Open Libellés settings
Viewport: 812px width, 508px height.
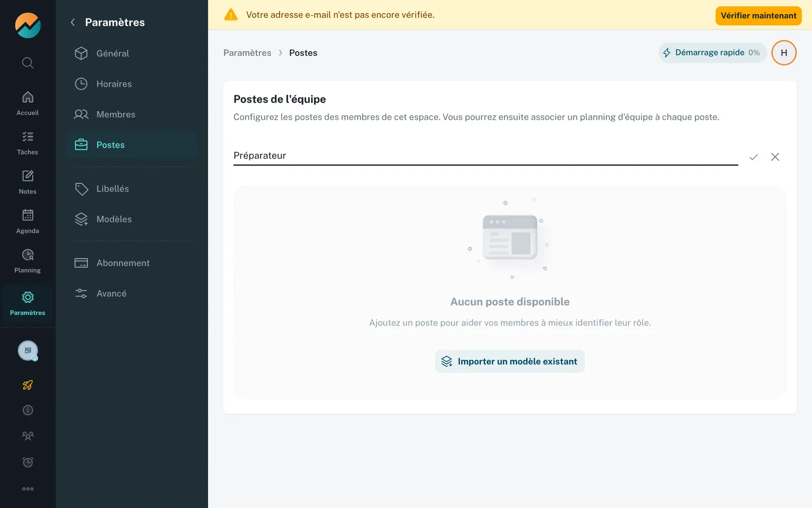click(x=132, y=188)
